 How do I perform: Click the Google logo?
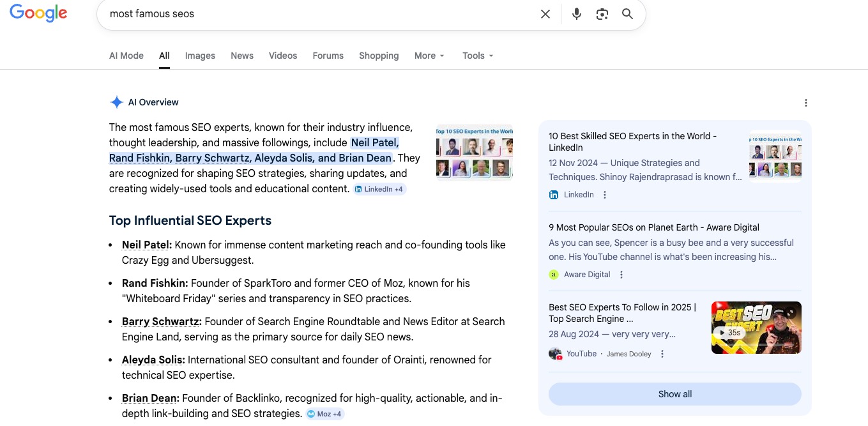[x=38, y=13]
